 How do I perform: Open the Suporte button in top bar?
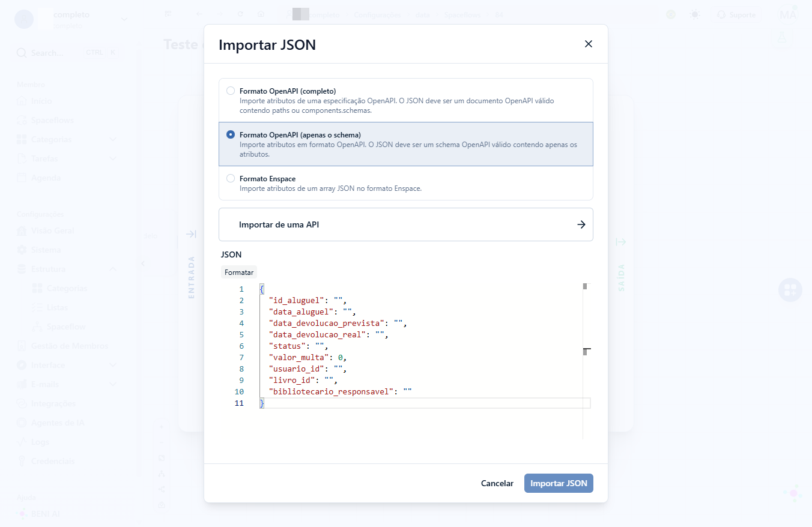pos(737,14)
